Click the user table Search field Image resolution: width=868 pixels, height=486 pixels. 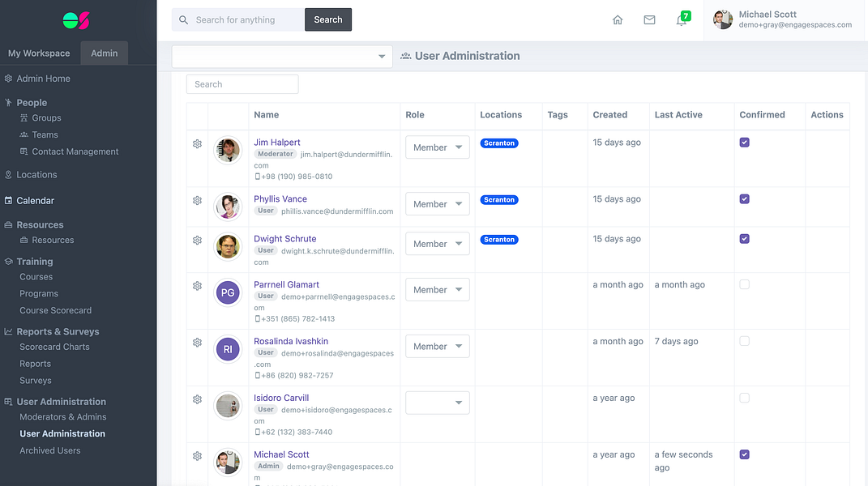[x=242, y=84]
